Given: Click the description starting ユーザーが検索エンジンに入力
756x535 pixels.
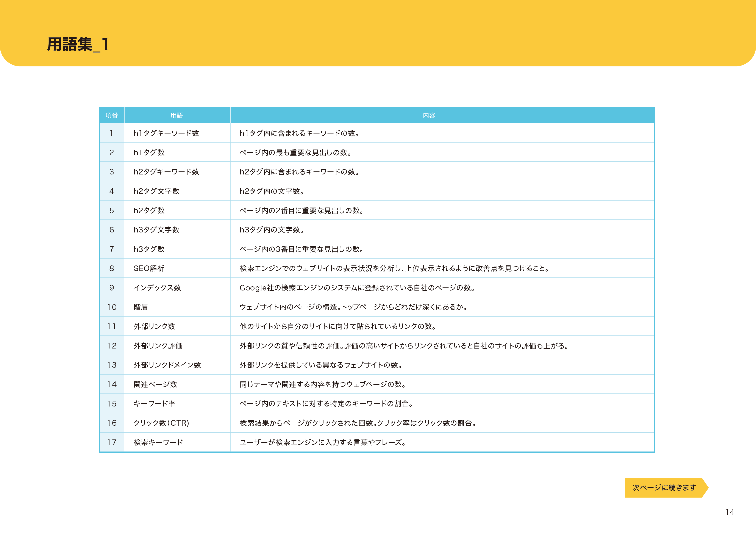Looking at the screenshot, I should pos(323,442).
